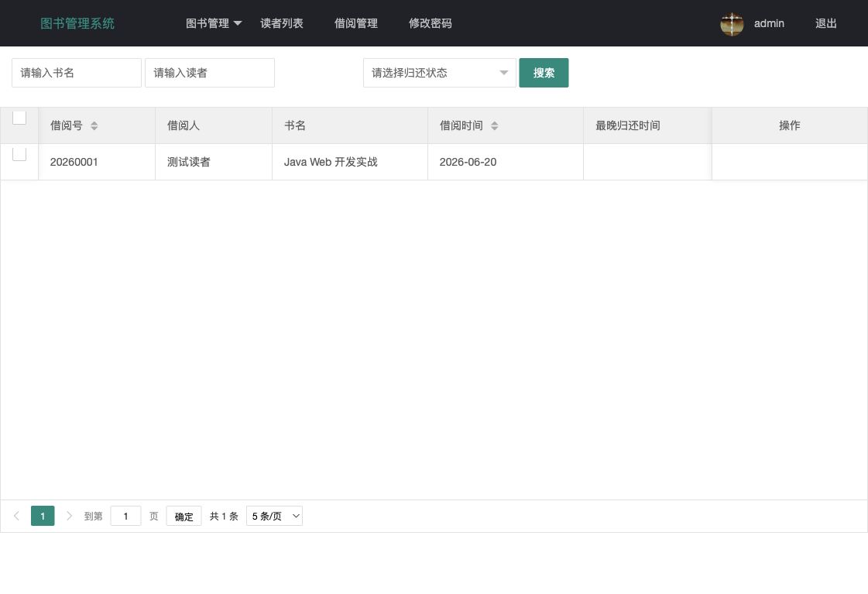The width and height of the screenshot is (868, 594).
Task: Click the next page arrow
Action: [69, 516]
